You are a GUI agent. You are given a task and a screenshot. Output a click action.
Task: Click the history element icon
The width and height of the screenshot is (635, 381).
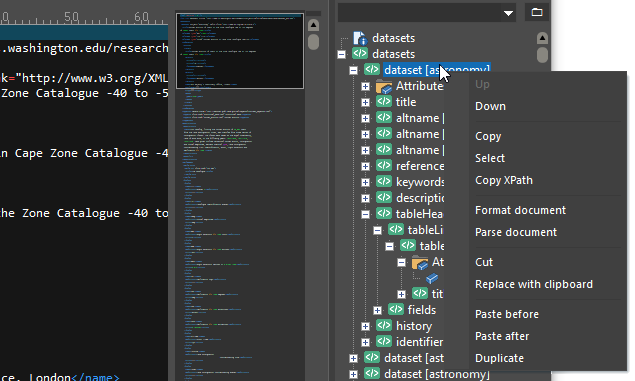tap(384, 326)
